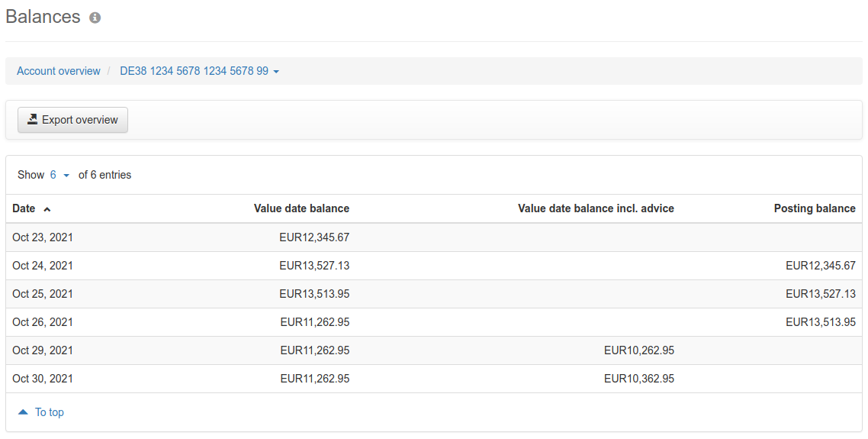Click the info icon next to Balances
868x439 pixels.
coord(95,18)
